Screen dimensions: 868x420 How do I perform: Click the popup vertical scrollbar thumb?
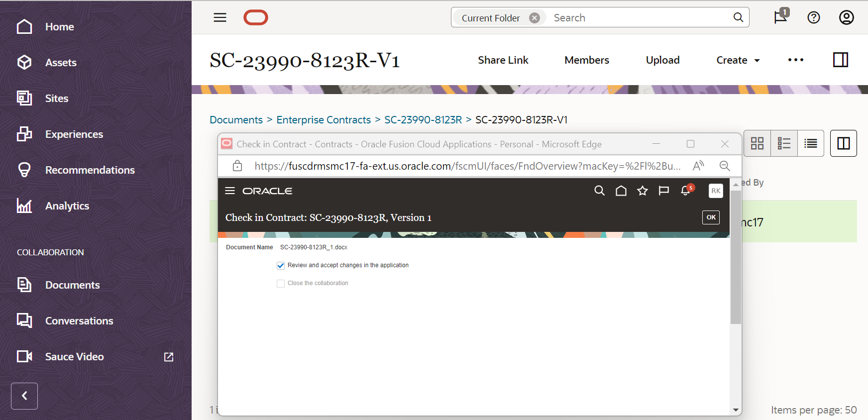[x=736, y=257]
